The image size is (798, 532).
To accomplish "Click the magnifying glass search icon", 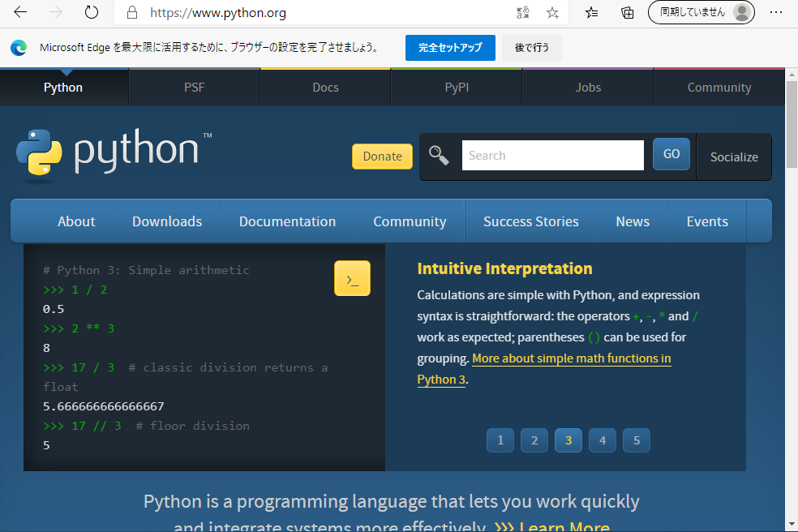I will 439,156.
